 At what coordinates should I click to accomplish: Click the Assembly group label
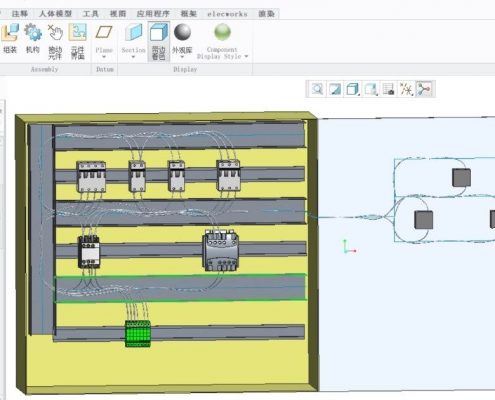(44, 69)
